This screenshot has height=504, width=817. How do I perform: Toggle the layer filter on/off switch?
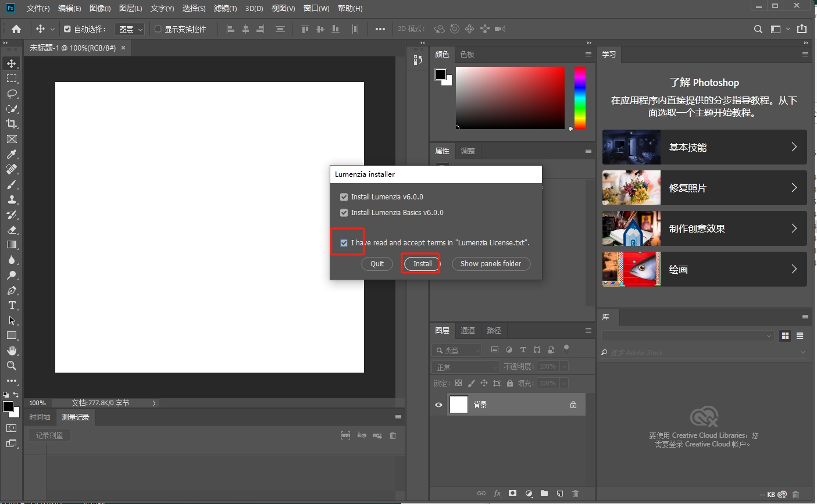566,349
